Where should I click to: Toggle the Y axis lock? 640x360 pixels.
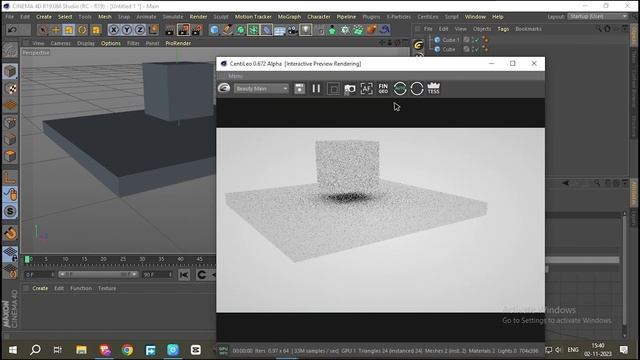(127, 30)
